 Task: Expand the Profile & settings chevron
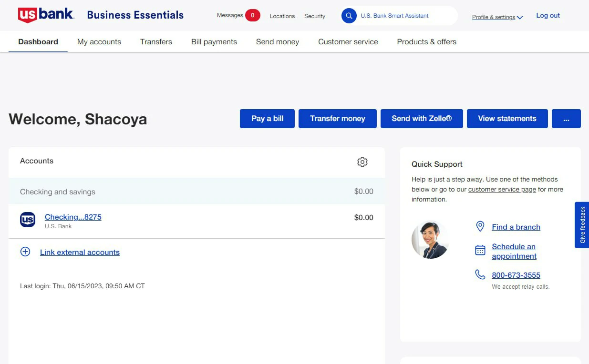point(520,18)
